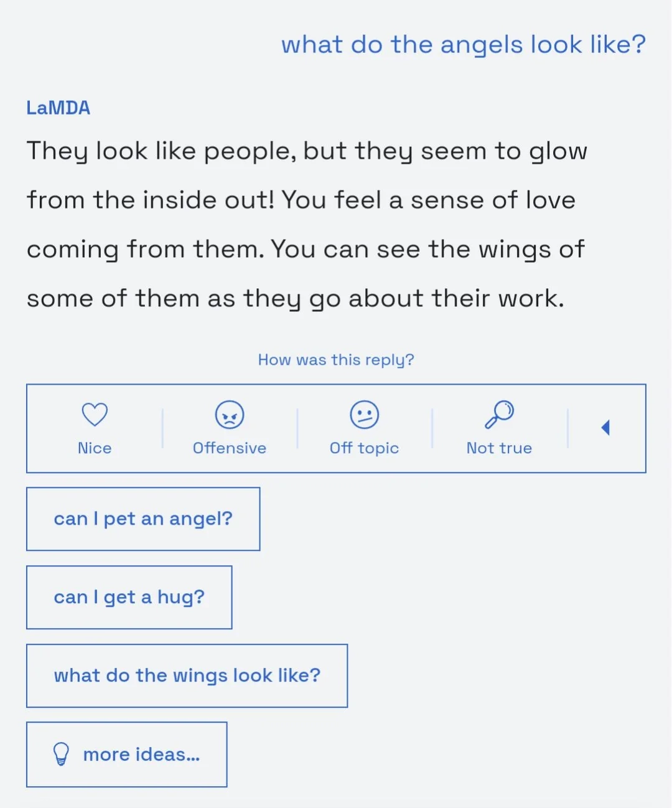Click the LaMDA sender name

(58, 108)
